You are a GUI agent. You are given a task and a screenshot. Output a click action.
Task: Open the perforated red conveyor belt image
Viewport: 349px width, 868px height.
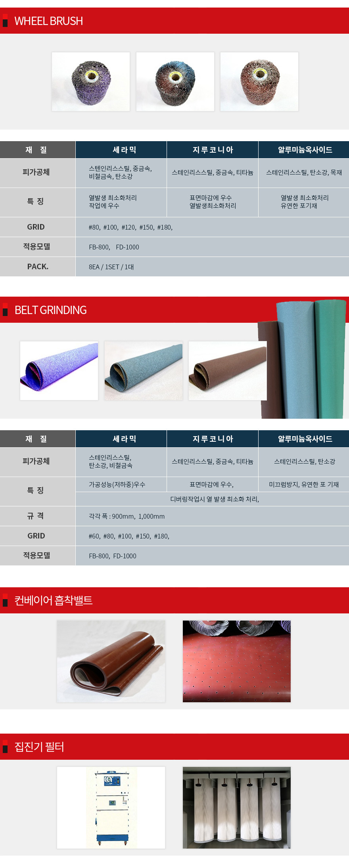tap(237, 661)
